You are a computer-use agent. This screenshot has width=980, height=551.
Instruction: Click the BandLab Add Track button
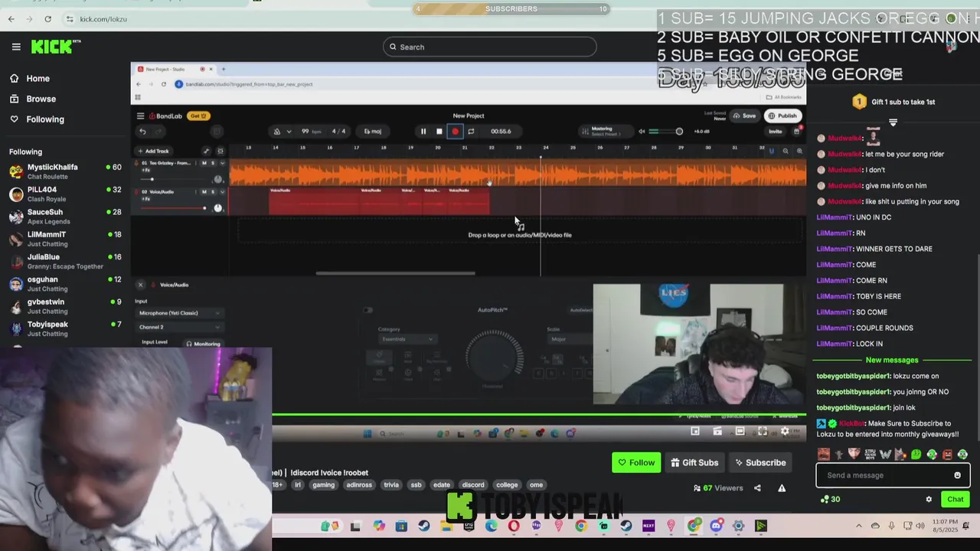(x=152, y=151)
